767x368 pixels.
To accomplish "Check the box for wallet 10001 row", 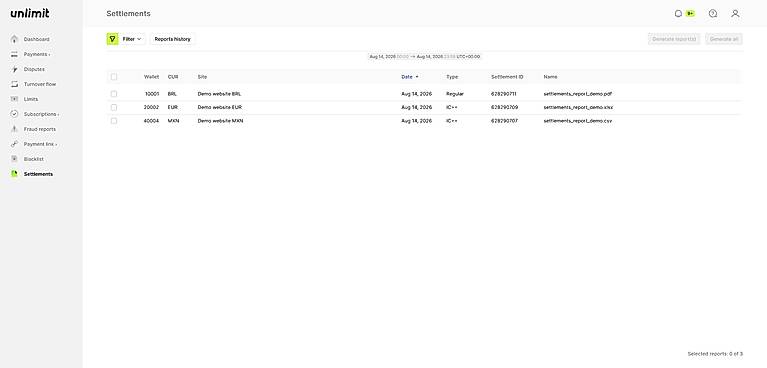I will pos(114,94).
